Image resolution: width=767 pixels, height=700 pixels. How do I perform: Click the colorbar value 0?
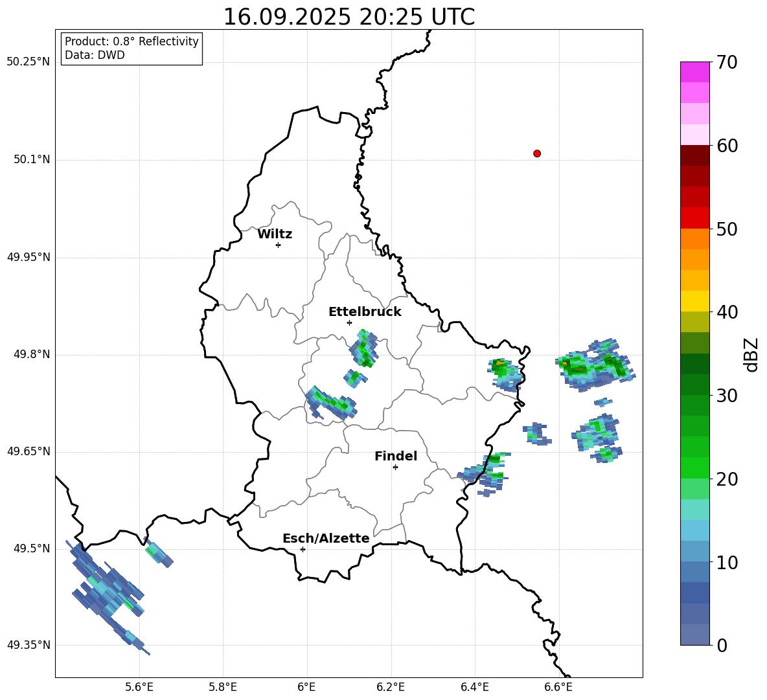tap(722, 646)
